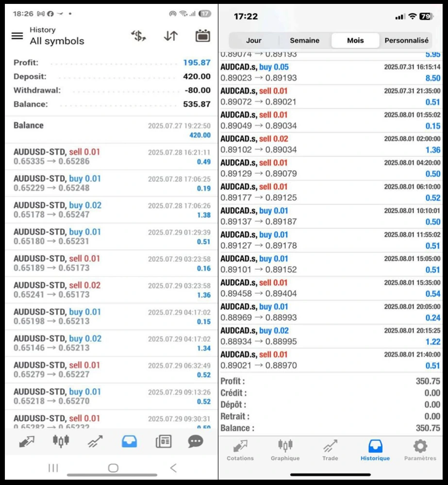Open the AUDCAD.s buy 0.05 trade row
The width and height of the screenshot is (448, 485).
pyautogui.click(x=330, y=72)
